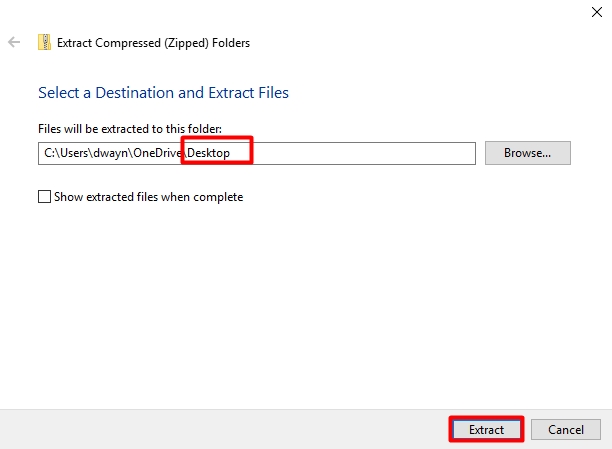Click 'Desktop' in the destination path
612x449 pixels.
pos(209,153)
